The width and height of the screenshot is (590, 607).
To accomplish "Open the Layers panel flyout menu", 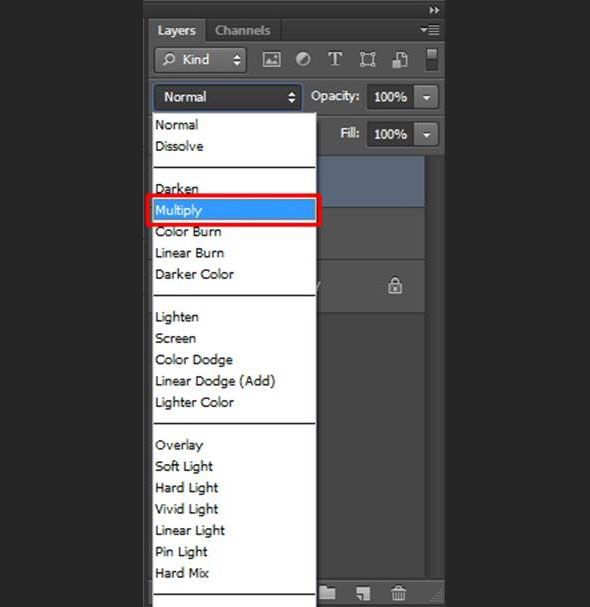I will click(x=430, y=30).
